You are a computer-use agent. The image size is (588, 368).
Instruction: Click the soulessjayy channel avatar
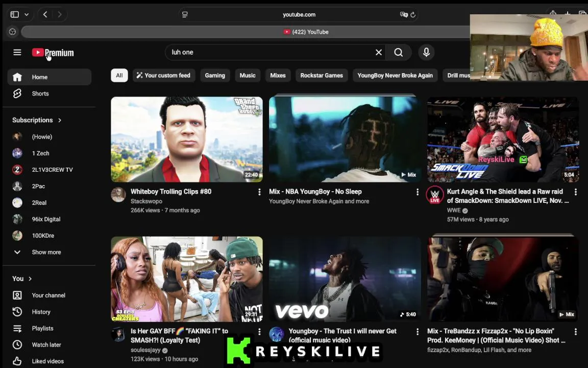[x=118, y=334]
